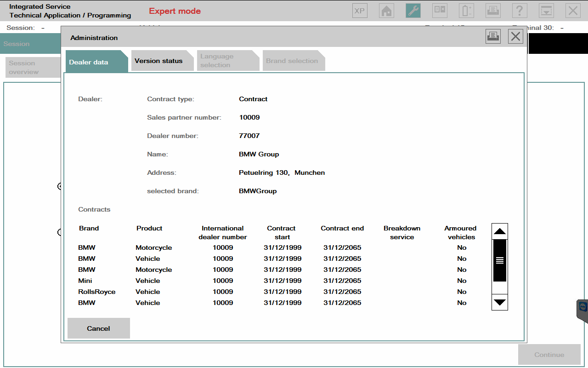The image size is (588, 368).
Task: Click 31/12/2065 in the Mini row
Action: (342, 281)
